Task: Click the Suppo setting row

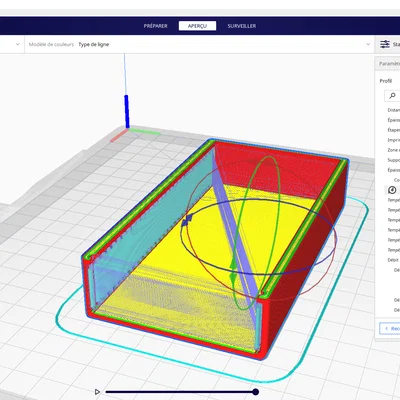Action: [x=393, y=160]
